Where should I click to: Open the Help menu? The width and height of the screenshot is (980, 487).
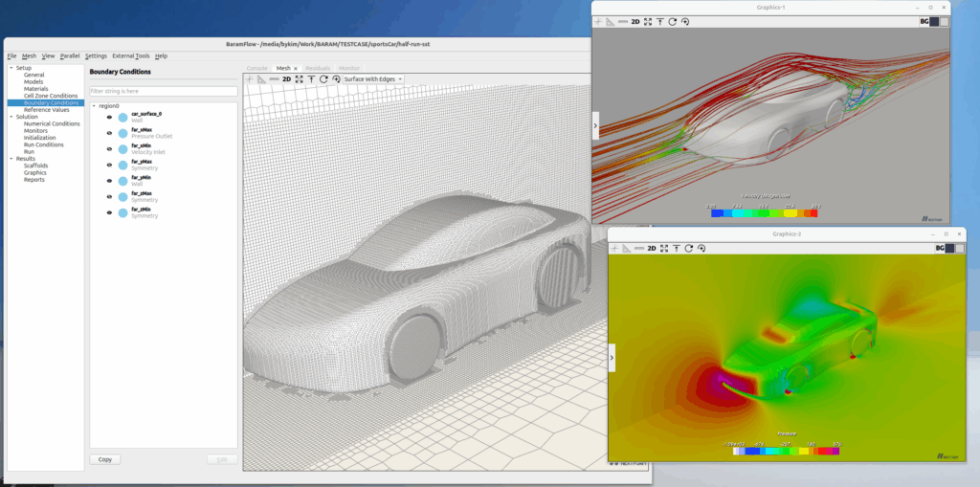[x=161, y=55]
